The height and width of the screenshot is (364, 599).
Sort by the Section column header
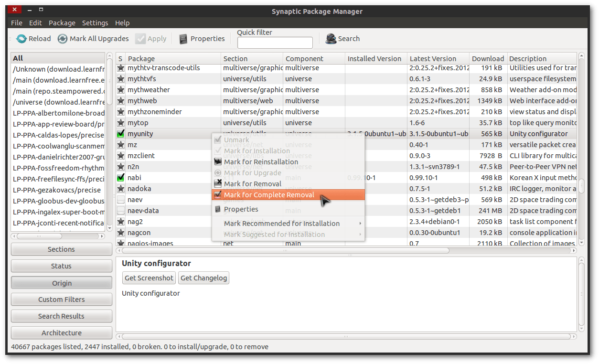252,58
